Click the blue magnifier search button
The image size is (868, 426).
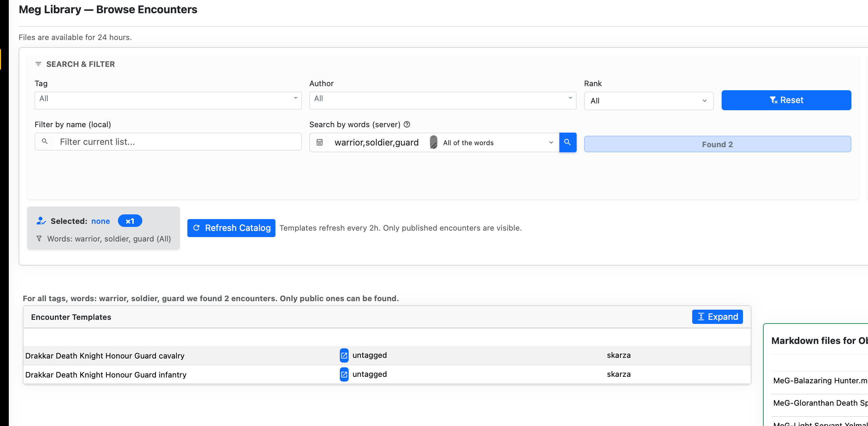[567, 142]
